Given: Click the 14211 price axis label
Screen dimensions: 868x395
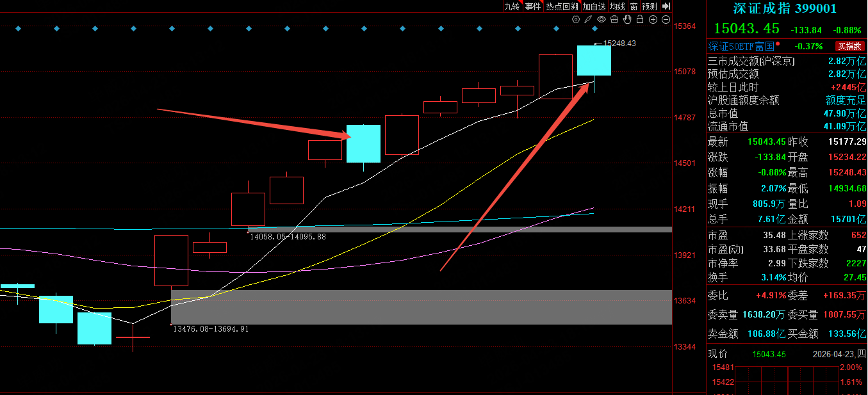Looking at the screenshot, I should pyautogui.click(x=685, y=209).
